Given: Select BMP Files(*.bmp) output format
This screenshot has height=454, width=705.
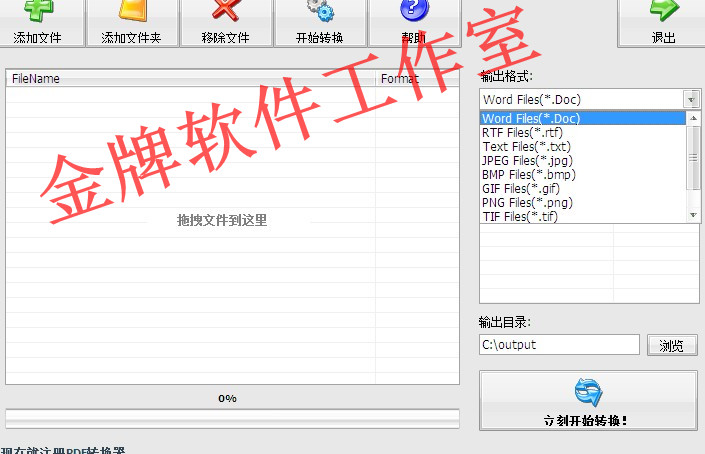Looking at the screenshot, I should point(583,174).
